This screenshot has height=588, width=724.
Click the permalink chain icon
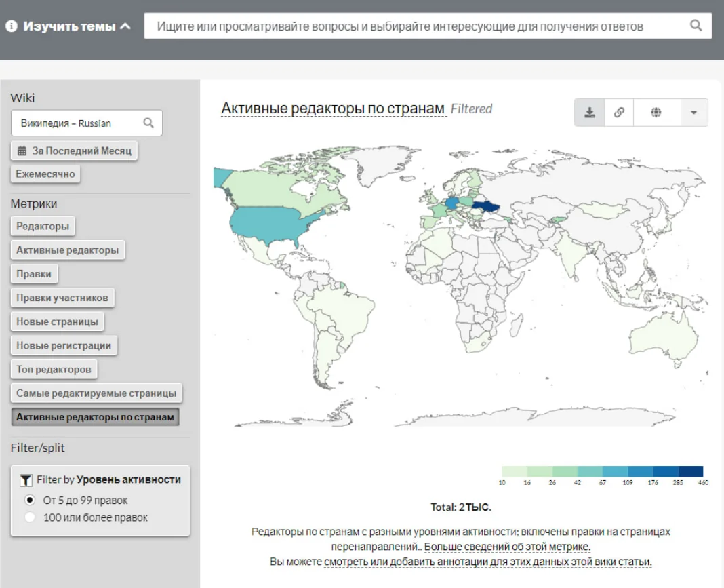[x=619, y=113]
